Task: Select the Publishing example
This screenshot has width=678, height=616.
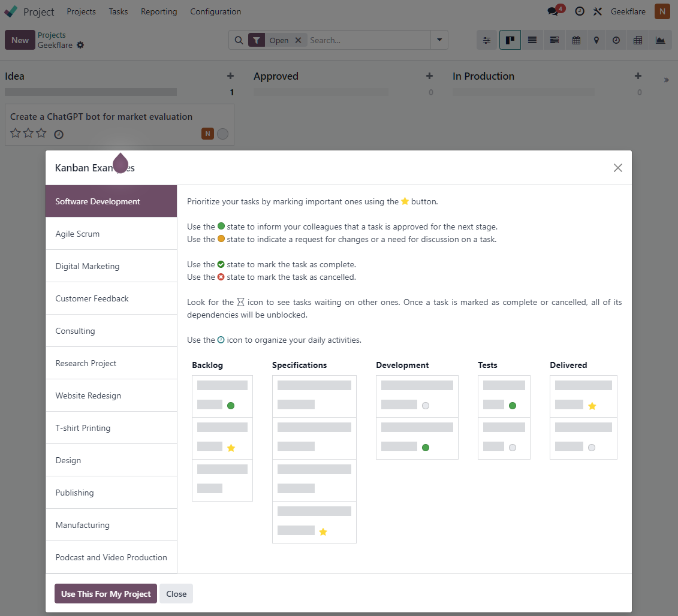Action: (x=111, y=493)
